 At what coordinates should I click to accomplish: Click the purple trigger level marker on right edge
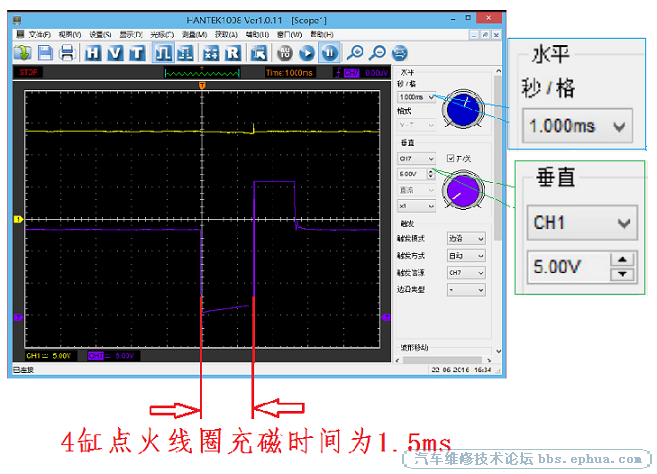coord(386,317)
